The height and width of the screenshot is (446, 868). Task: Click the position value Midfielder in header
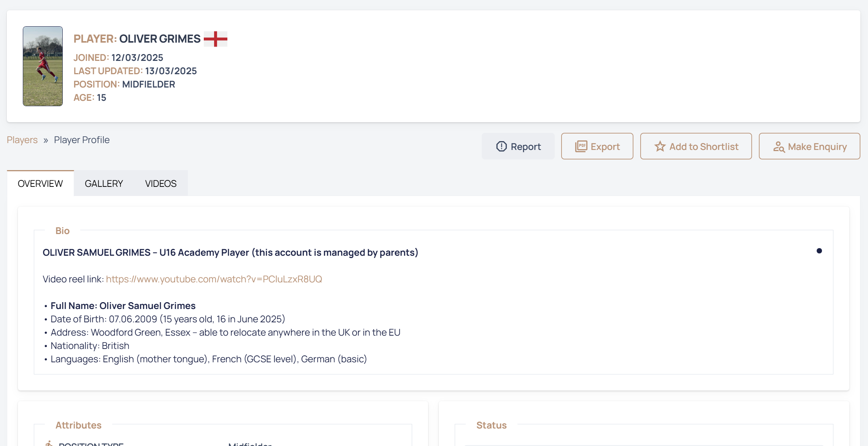pyautogui.click(x=149, y=84)
